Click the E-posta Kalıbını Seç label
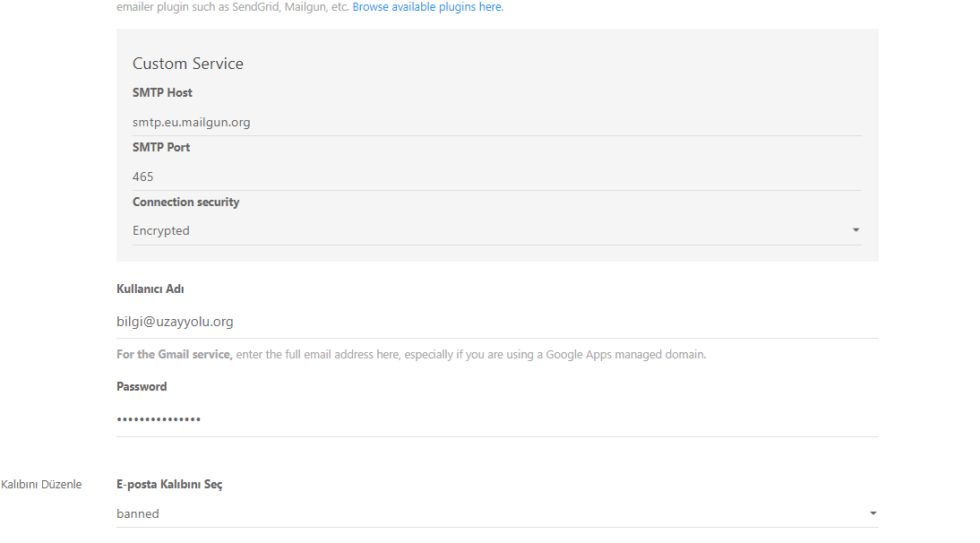The width and height of the screenshot is (980, 543). click(169, 485)
